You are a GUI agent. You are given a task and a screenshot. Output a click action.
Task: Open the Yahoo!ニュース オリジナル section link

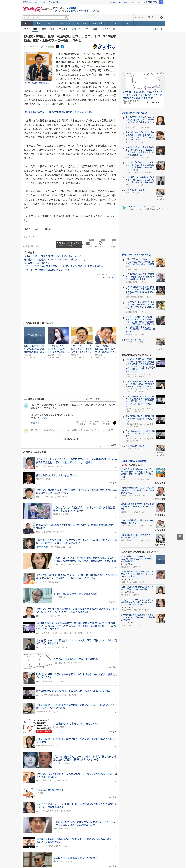141,206
